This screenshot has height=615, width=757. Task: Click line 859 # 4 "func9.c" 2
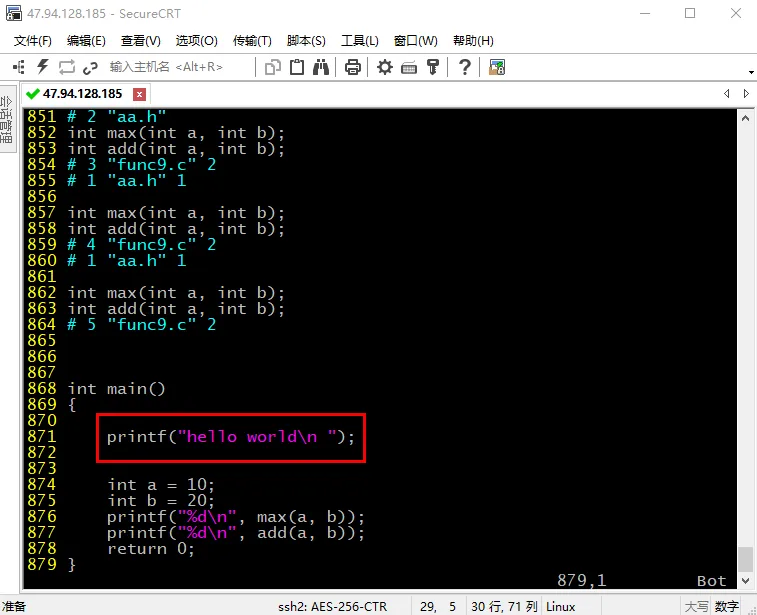(141, 244)
